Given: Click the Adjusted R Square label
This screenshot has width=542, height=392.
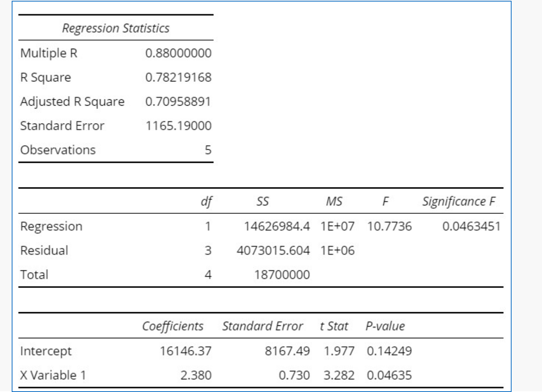Looking at the screenshot, I should pos(73,101).
